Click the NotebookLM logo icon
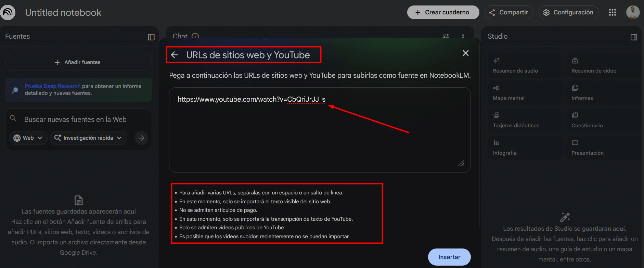This screenshot has width=644, height=268. click(8, 13)
